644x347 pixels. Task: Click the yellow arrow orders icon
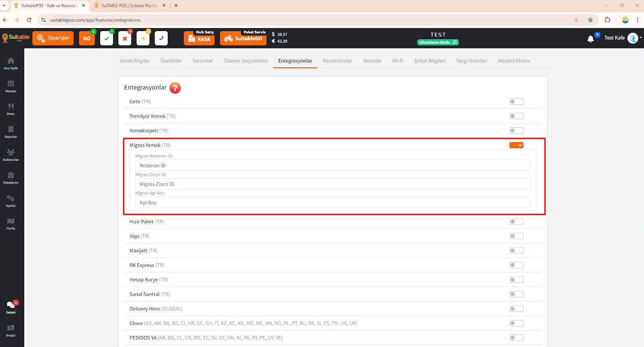143,38
